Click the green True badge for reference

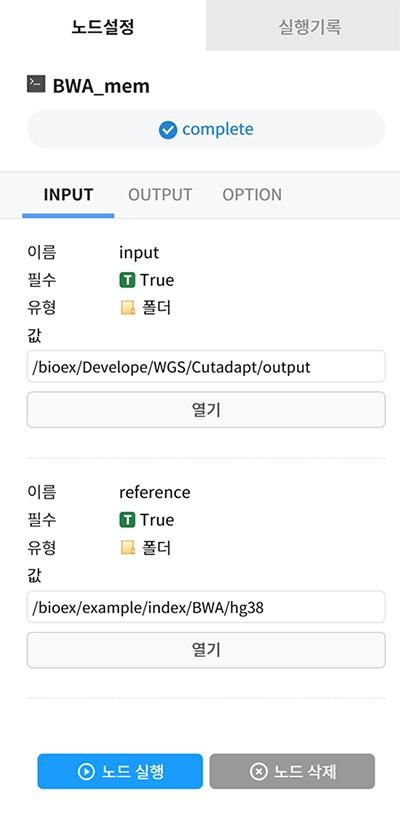127,520
